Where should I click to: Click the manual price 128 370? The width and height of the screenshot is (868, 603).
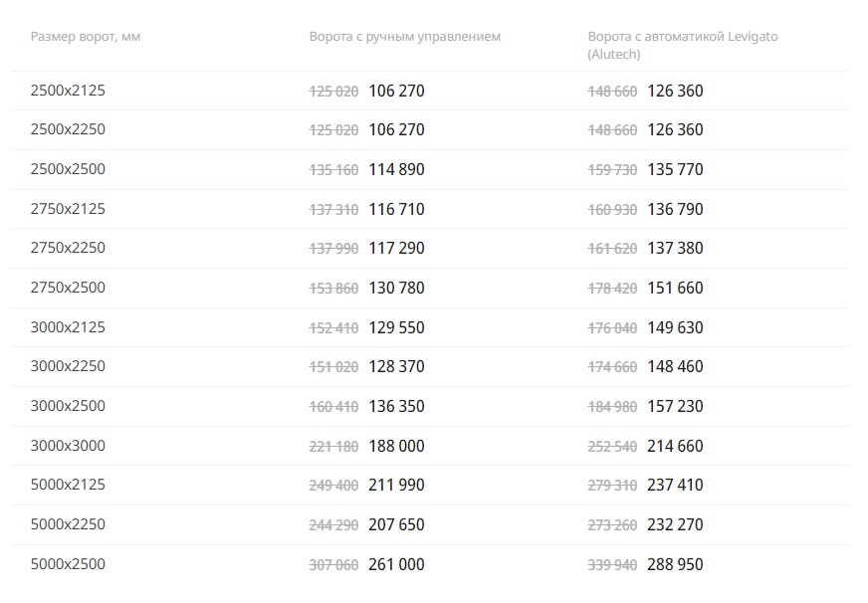tap(396, 366)
